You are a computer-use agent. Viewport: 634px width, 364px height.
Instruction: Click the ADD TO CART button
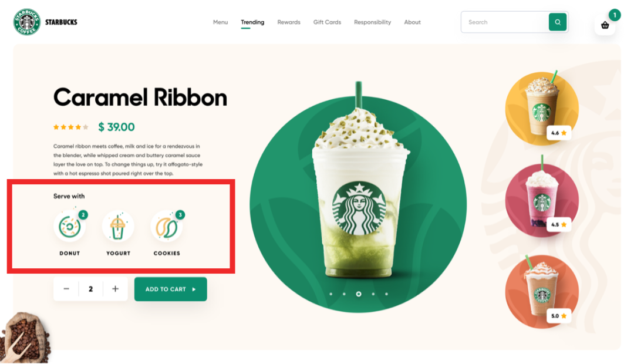click(x=171, y=289)
